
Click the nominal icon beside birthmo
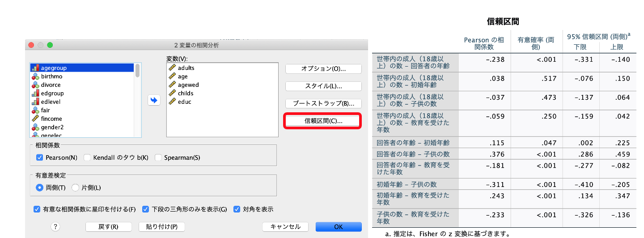point(35,76)
